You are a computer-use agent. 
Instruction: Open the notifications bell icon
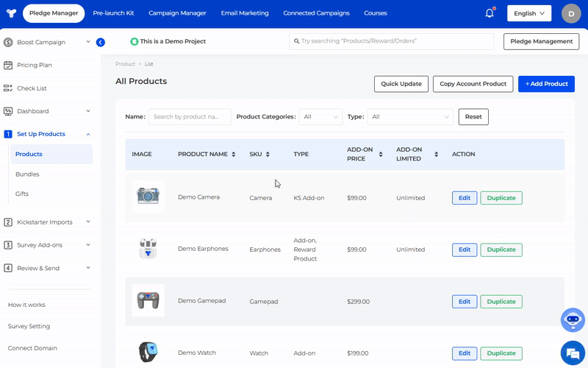click(490, 13)
